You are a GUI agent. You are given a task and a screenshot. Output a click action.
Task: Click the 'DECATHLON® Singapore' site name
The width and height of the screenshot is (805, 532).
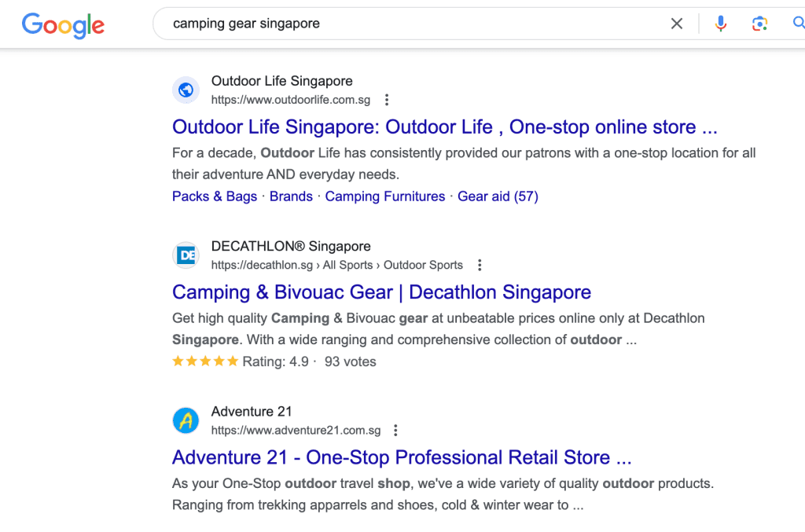tap(291, 246)
